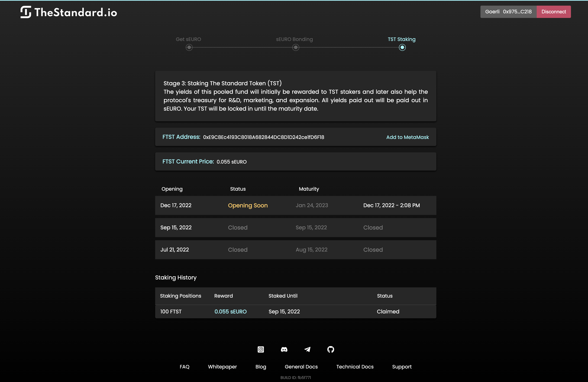Open the GitHub social icon
The height and width of the screenshot is (382, 588).
click(331, 349)
